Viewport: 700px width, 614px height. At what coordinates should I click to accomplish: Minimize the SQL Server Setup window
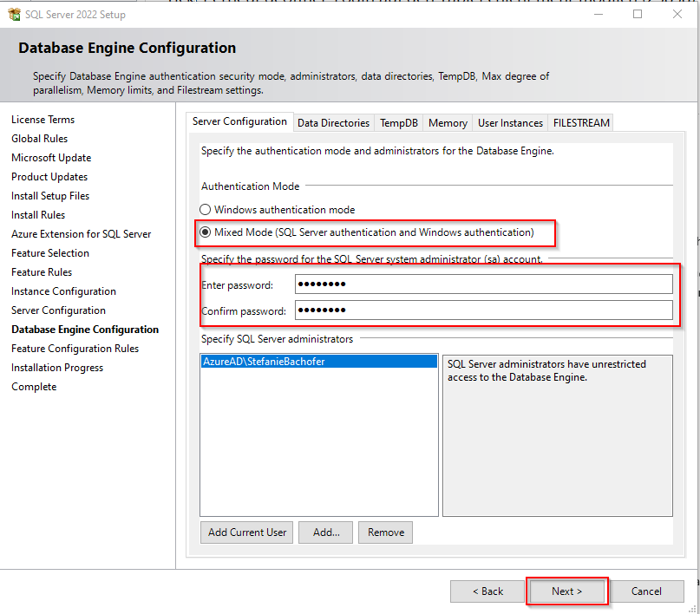[x=598, y=14]
